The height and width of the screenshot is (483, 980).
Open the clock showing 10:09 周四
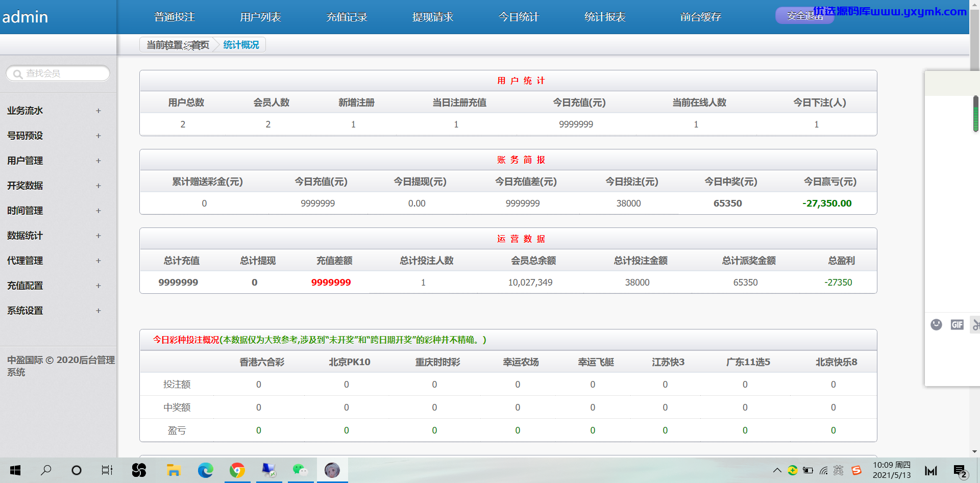(x=892, y=470)
